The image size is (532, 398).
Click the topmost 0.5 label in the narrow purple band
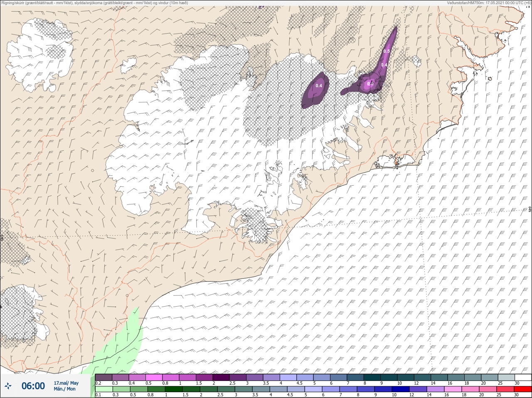(x=387, y=51)
